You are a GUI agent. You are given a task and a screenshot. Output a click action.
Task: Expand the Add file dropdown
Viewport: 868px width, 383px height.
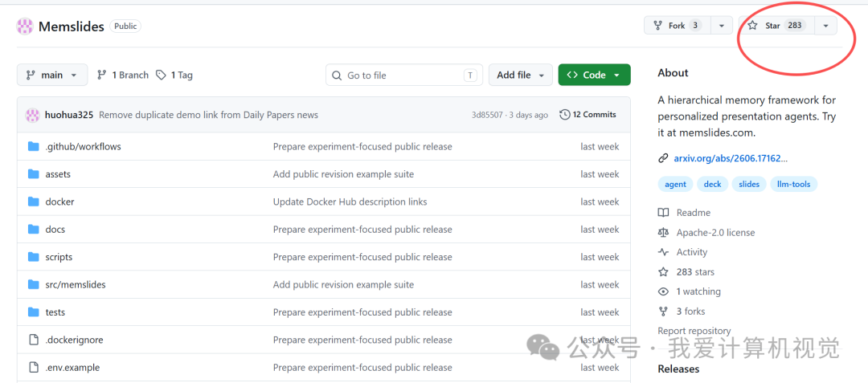point(520,75)
